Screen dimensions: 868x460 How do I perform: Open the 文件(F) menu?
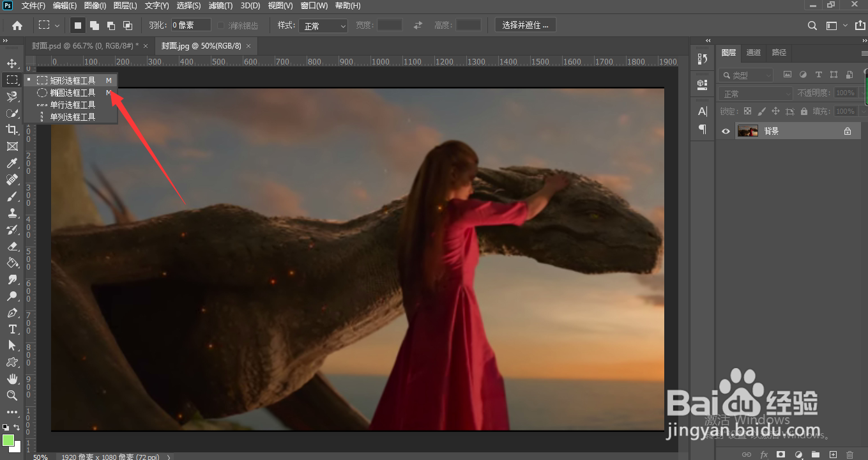[33, 6]
